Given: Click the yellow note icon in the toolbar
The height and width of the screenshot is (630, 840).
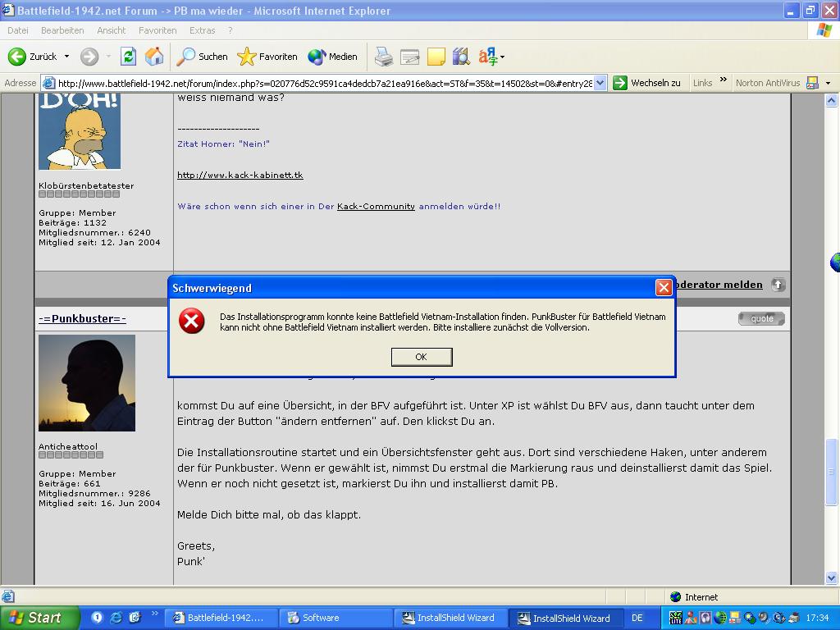Looking at the screenshot, I should pos(436,57).
